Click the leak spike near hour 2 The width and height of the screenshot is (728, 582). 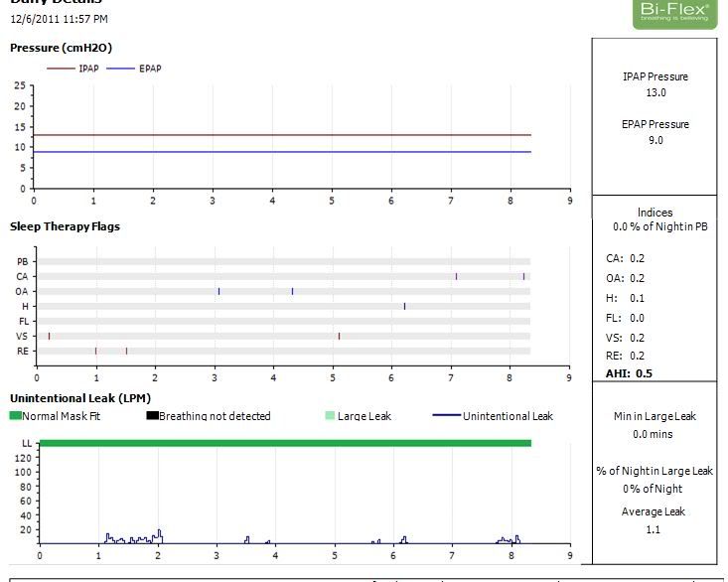coord(160,536)
